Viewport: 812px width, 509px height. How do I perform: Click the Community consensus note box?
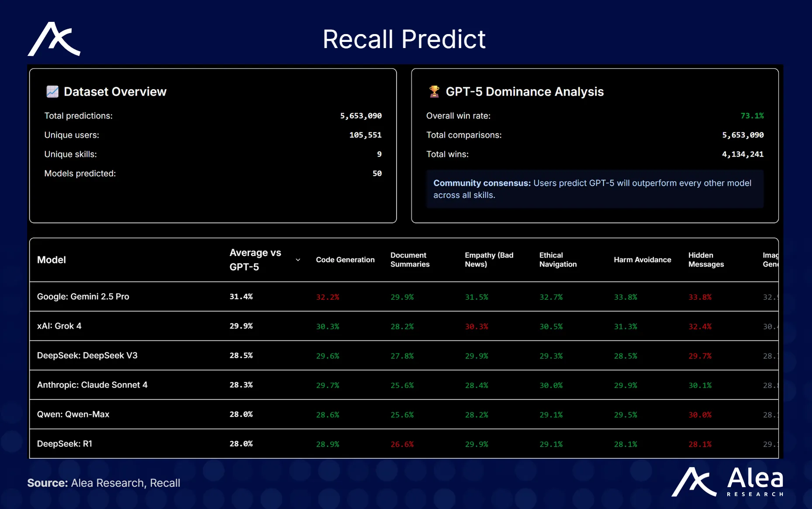coord(594,189)
